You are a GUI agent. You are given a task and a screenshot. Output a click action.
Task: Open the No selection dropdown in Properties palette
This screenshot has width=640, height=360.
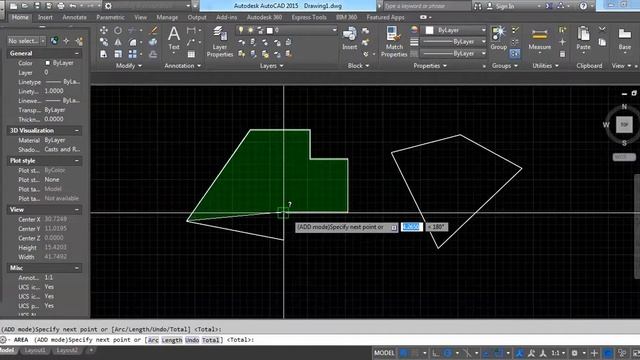(x=27, y=41)
